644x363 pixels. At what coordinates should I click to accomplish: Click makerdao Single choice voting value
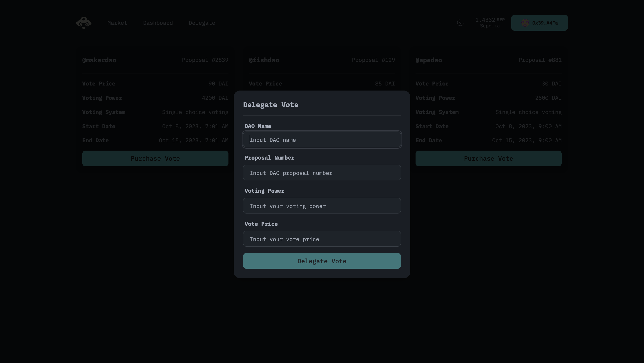(195, 112)
